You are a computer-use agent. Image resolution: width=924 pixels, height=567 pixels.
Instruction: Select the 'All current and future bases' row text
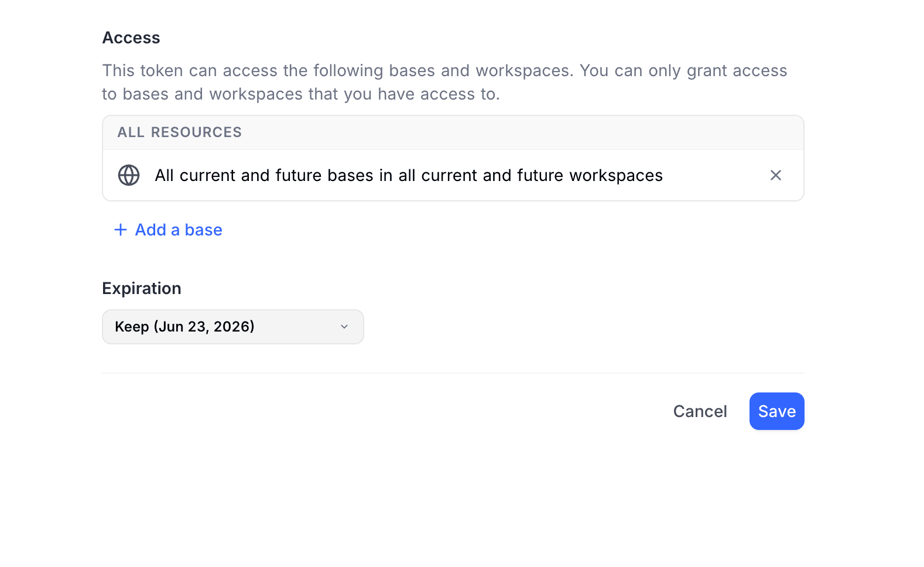coord(408,175)
